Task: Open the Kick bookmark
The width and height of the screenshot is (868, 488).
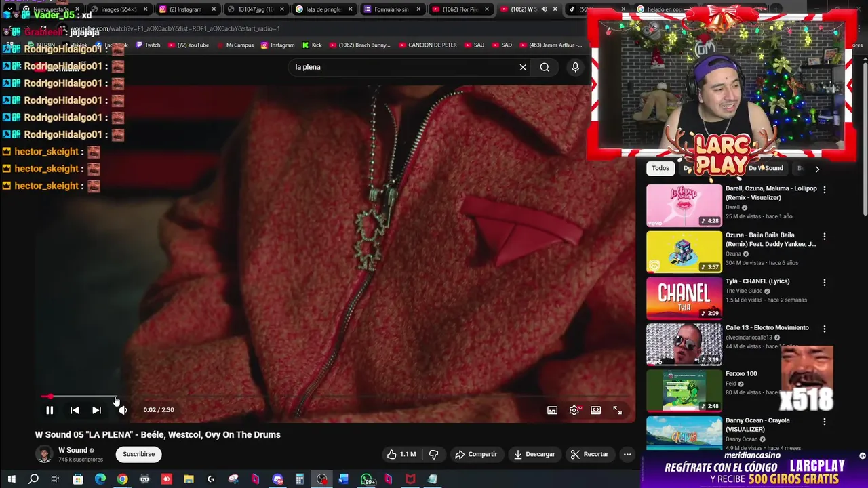Action: click(312, 45)
